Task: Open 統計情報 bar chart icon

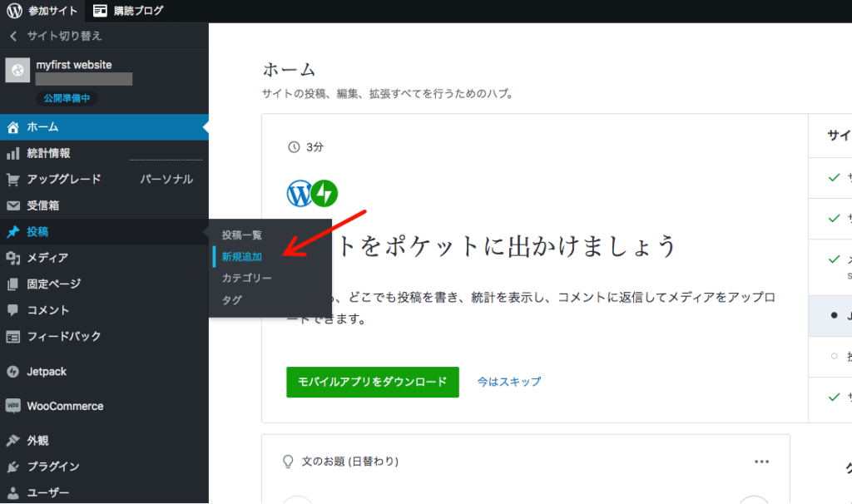Action: 13,154
